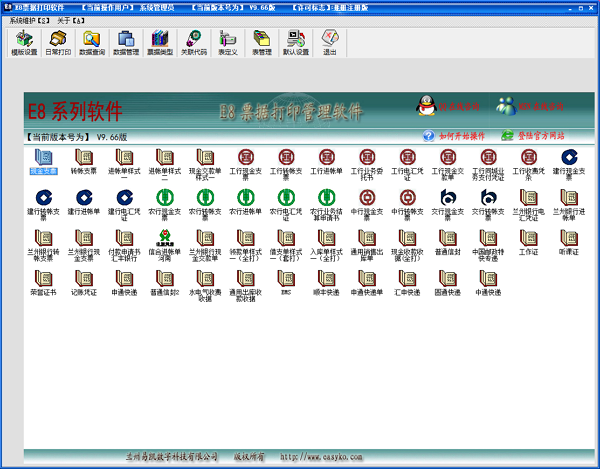This screenshot has height=469, width=600.
Task: Select the 进帐单样式二 template icon
Action: tap(165, 164)
